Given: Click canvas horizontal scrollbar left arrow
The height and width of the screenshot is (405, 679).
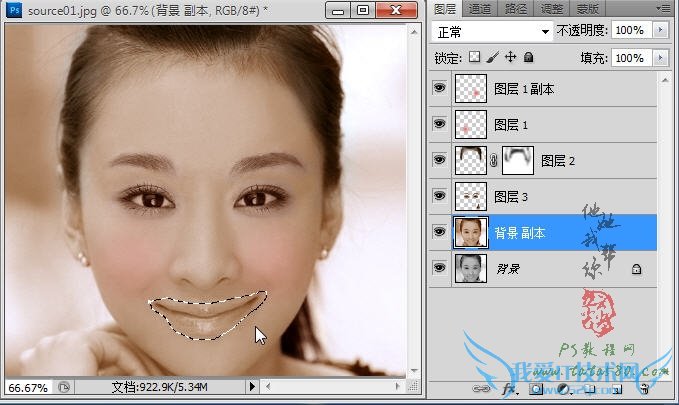Looking at the screenshot, I should [268, 386].
